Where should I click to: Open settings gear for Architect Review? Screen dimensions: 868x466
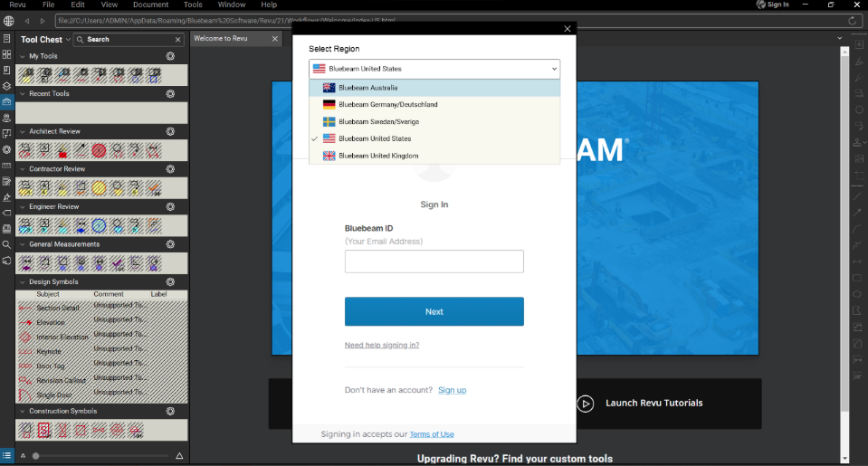coord(170,131)
